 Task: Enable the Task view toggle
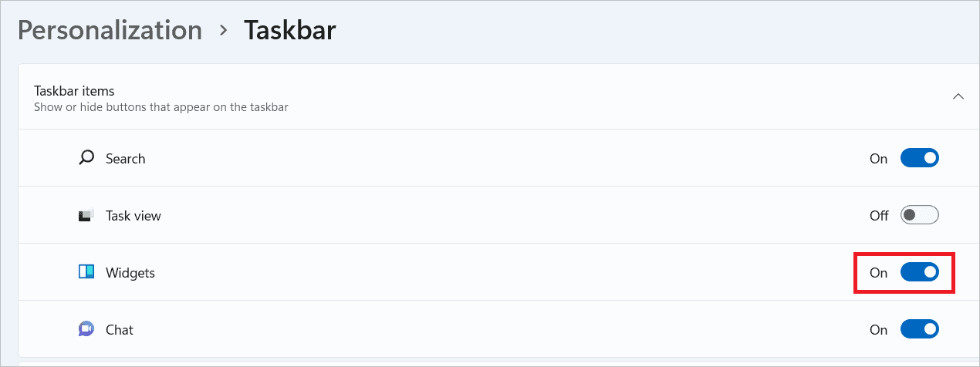coord(919,215)
